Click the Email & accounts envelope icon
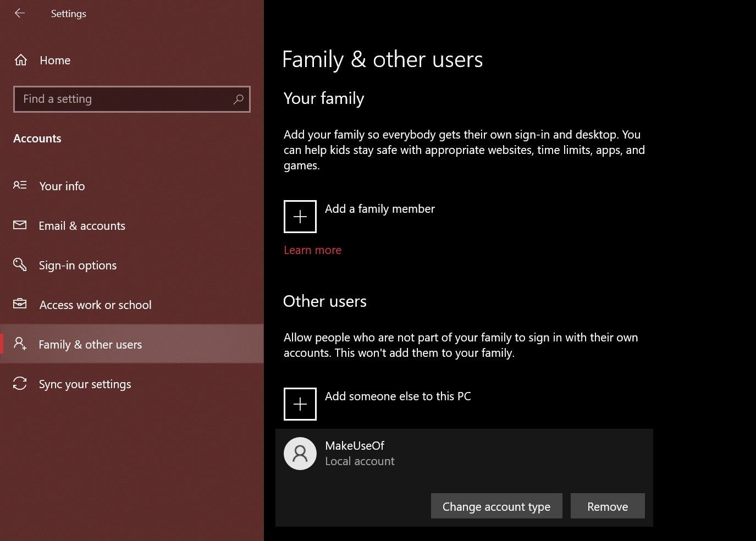The image size is (756, 541). [20, 225]
